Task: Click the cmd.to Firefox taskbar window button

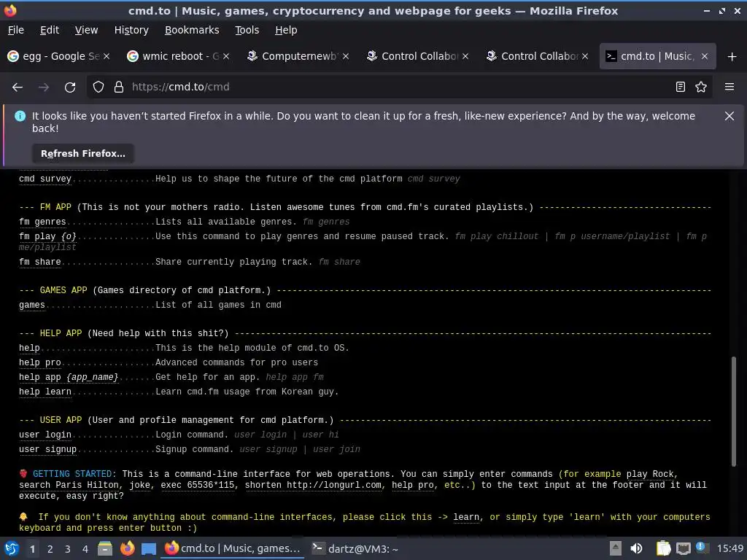Action: point(233,548)
